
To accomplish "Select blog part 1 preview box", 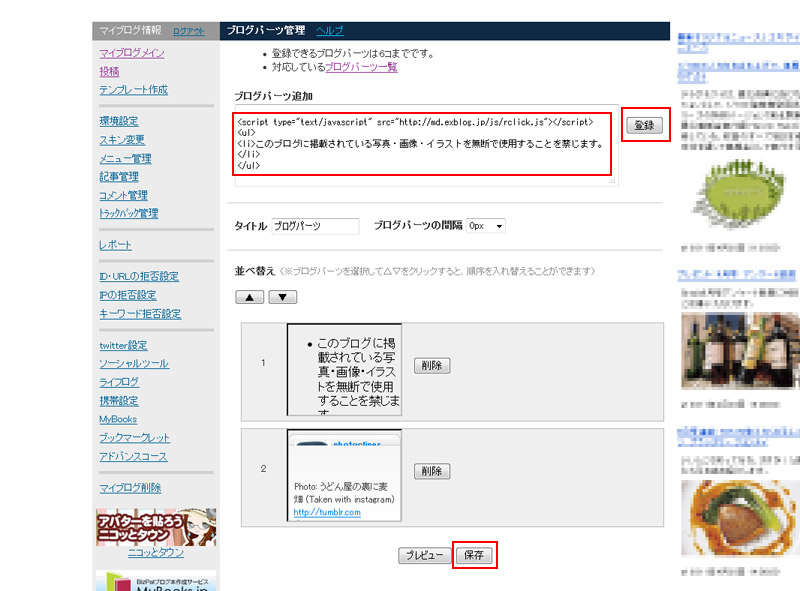I will (x=344, y=370).
